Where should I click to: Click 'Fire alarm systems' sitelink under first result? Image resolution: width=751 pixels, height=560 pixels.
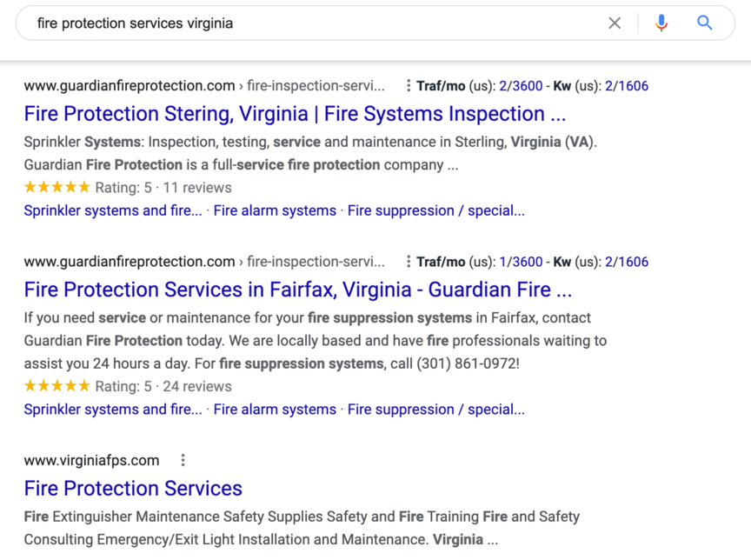[275, 210]
